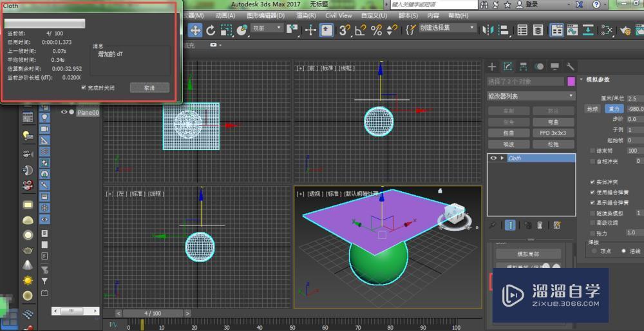Toggle visibility eye of Cloth modifier

click(x=493, y=158)
